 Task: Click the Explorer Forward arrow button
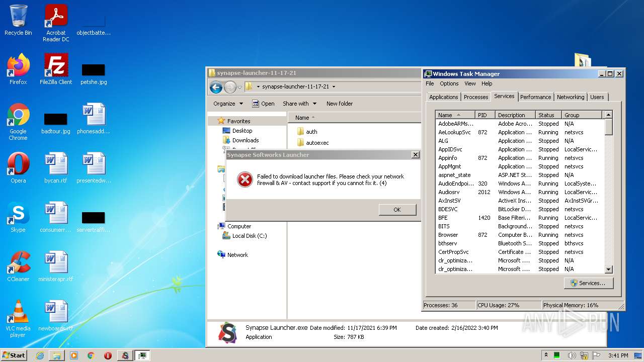pos(230,87)
